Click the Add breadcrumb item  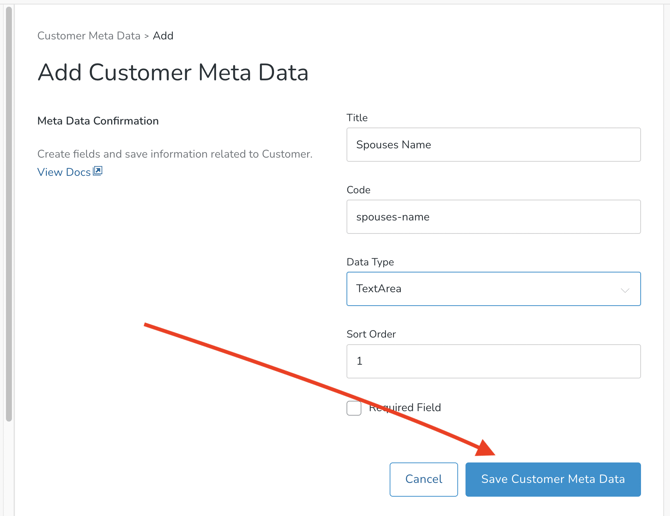coord(163,36)
